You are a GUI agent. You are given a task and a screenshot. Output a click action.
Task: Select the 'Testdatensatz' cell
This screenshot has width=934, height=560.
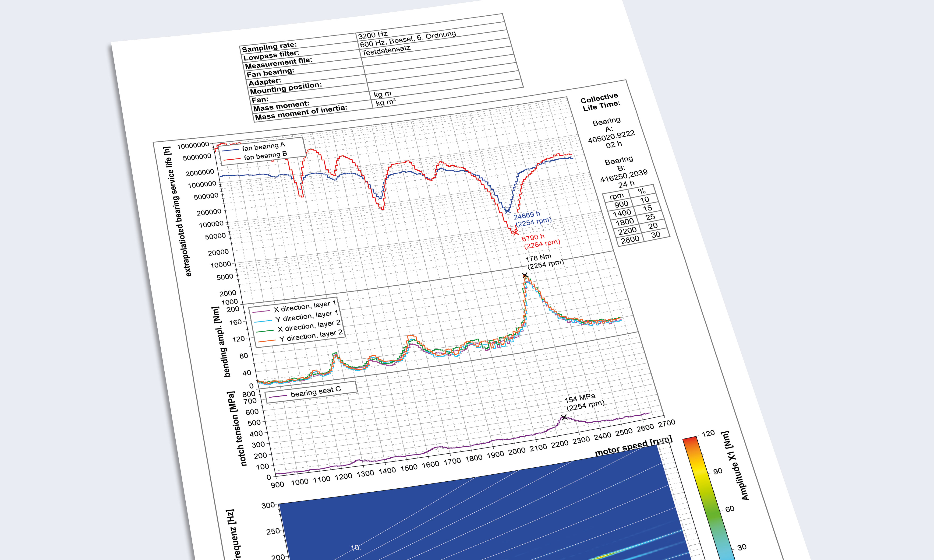pyautogui.click(x=386, y=50)
